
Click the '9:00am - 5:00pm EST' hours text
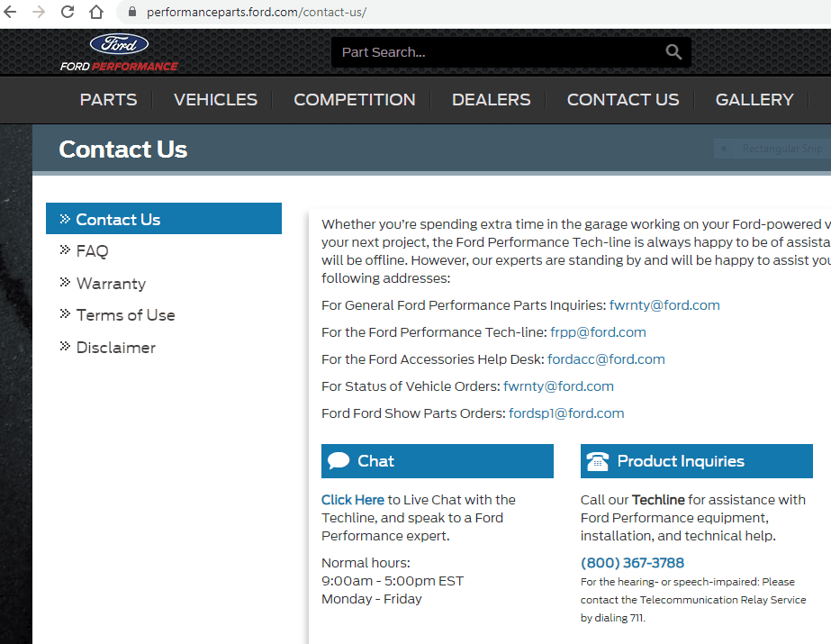click(x=393, y=581)
